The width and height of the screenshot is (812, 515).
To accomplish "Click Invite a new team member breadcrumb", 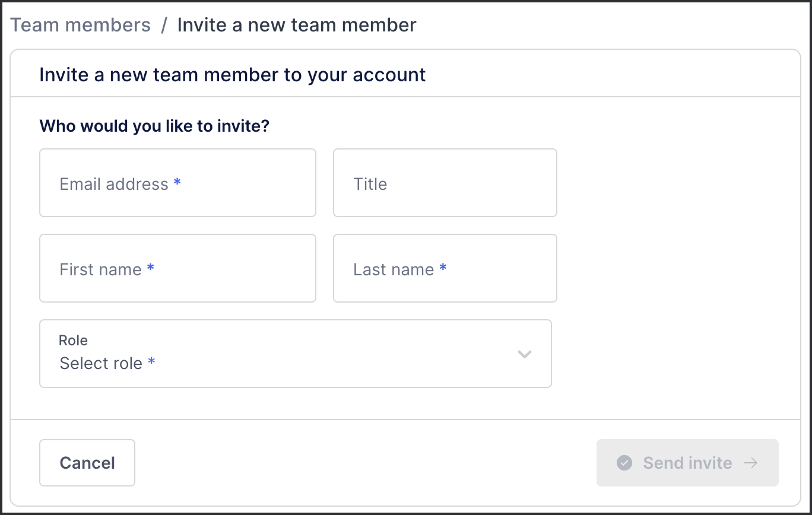I will (297, 26).
